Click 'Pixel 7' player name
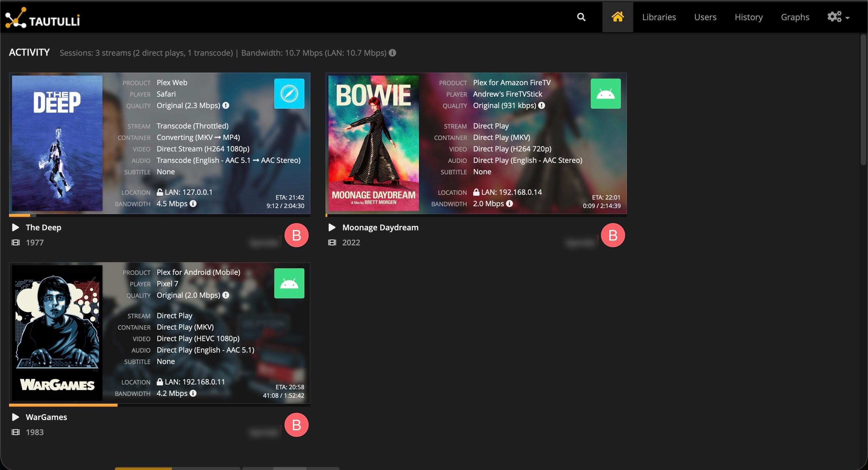 167,284
